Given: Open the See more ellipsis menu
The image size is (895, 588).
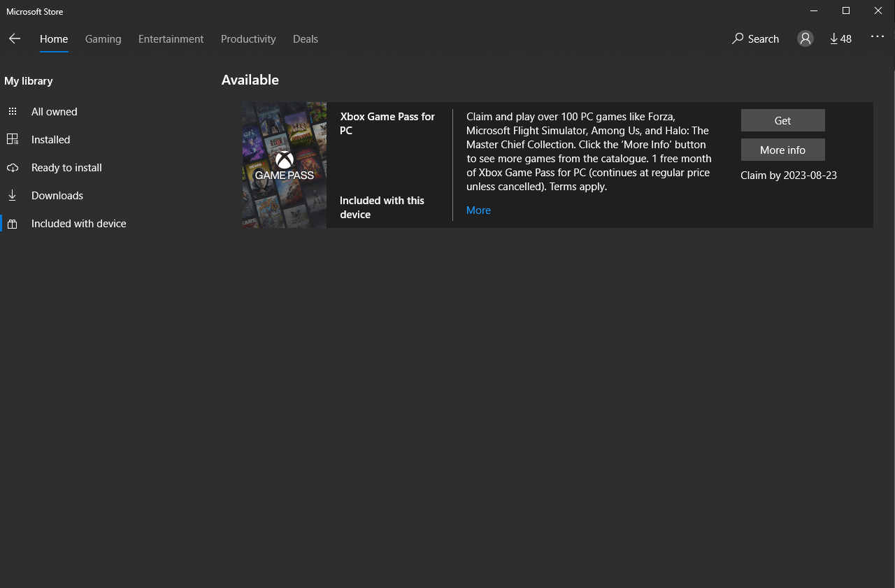Looking at the screenshot, I should 878,36.
